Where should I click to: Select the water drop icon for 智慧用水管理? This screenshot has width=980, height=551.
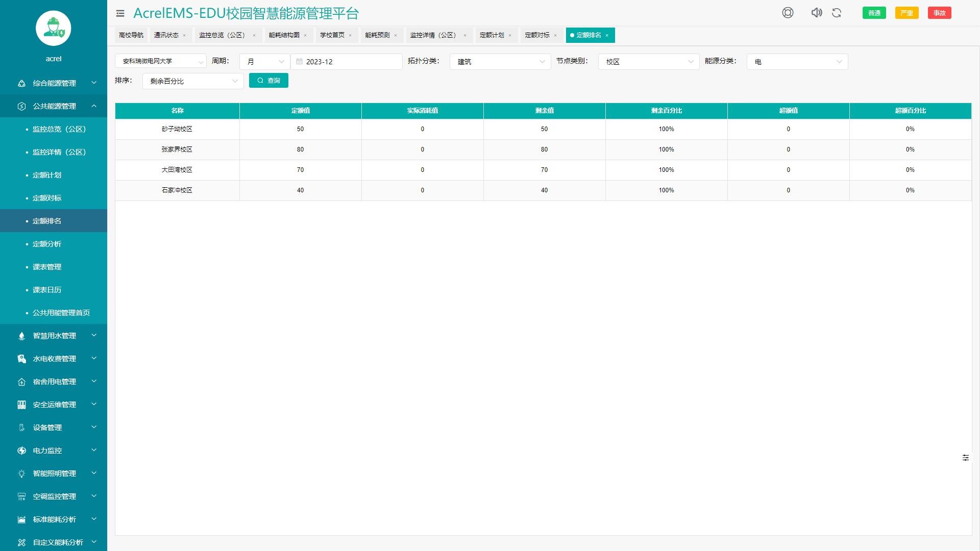[21, 335]
